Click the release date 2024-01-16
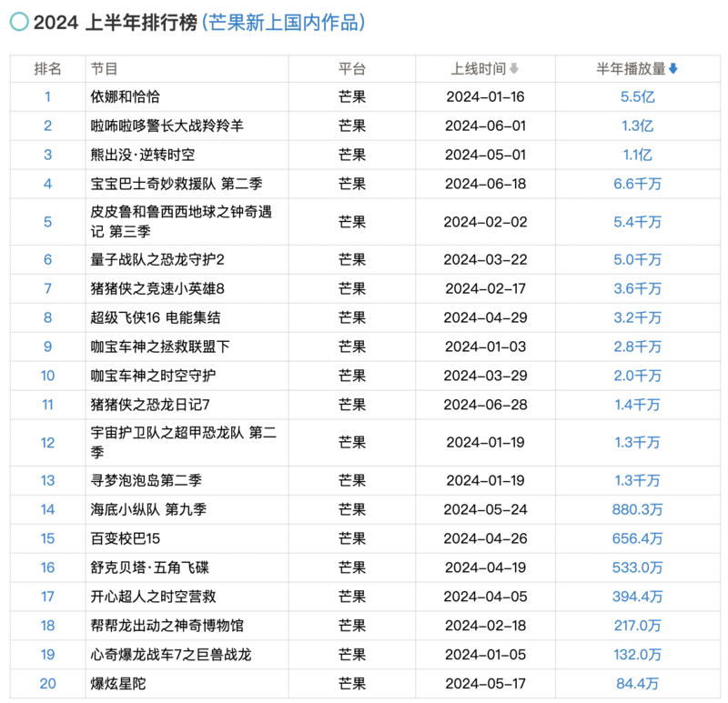This screenshot has height=703, width=728. tap(485, 97)
